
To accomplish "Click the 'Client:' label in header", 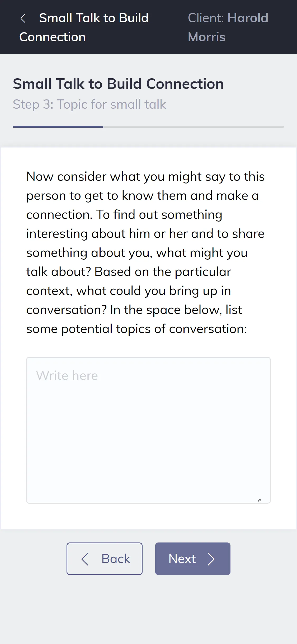I will pyautogui.click(x=206, y=18).
